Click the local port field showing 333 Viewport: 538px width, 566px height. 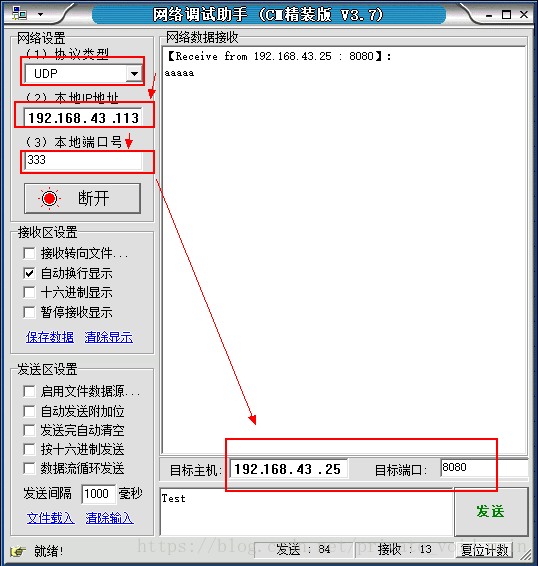coord(83,161)
